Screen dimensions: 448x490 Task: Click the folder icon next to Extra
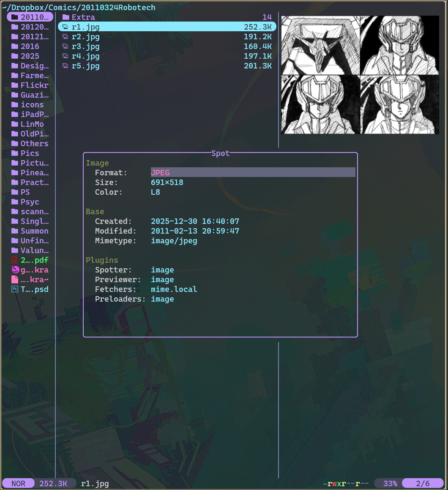coord(66,17)
